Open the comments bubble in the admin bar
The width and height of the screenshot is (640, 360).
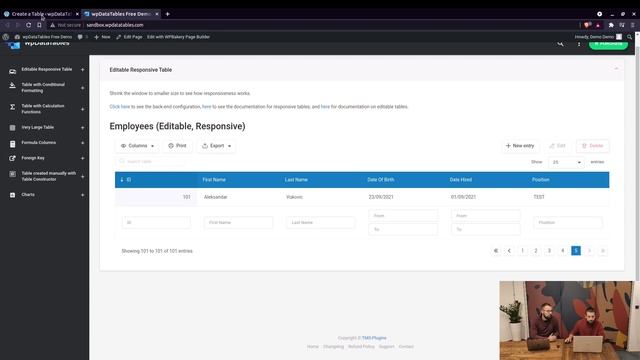click(80, 37)
